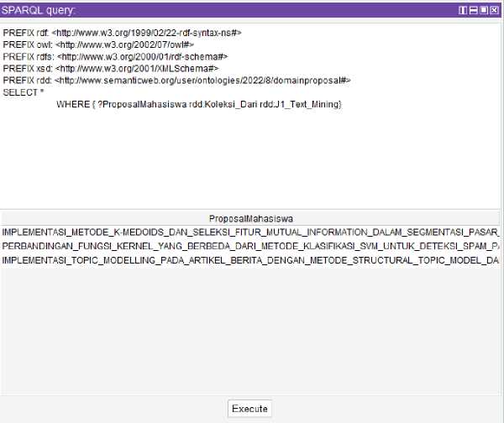This screenshot has height=423, width=504.
Task: Click the ProposalMahasiswa column header
Action: click(x=250, y=217)
